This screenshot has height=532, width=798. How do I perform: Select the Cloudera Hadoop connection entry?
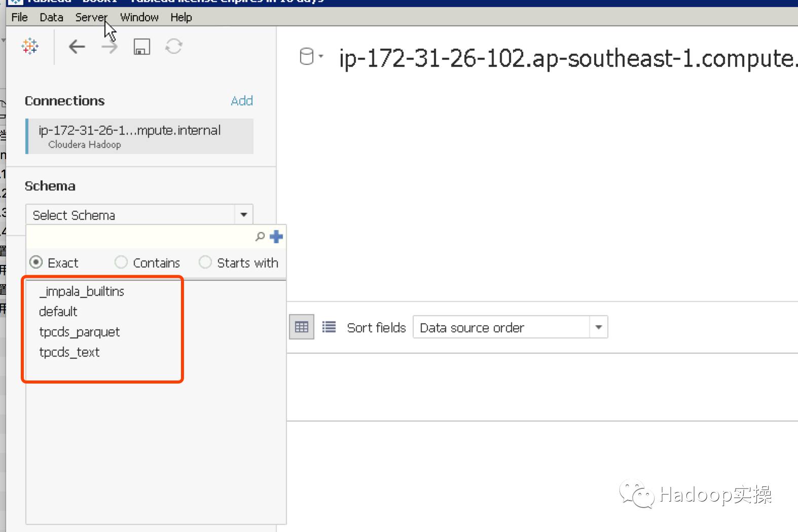tap(139, 136)
